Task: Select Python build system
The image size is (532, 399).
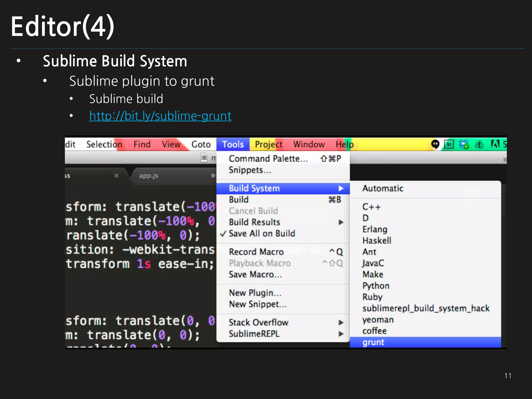Action: [425, 286]
